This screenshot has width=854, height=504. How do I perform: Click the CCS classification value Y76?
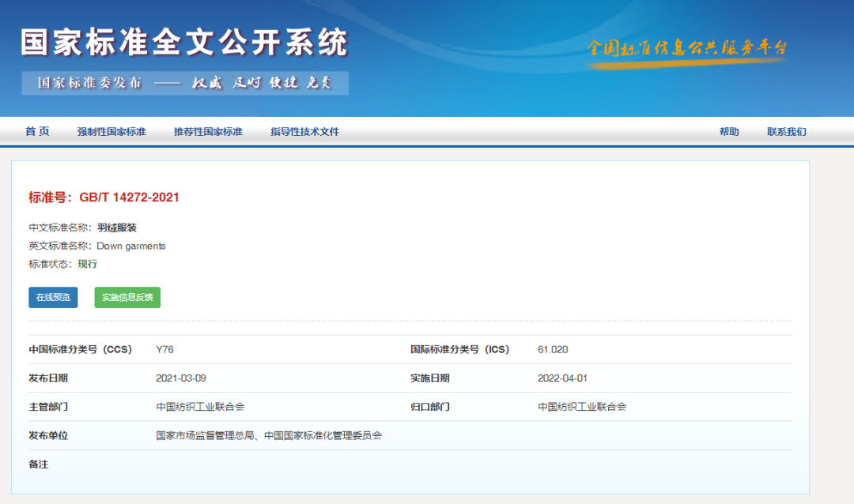click(163, 348)
